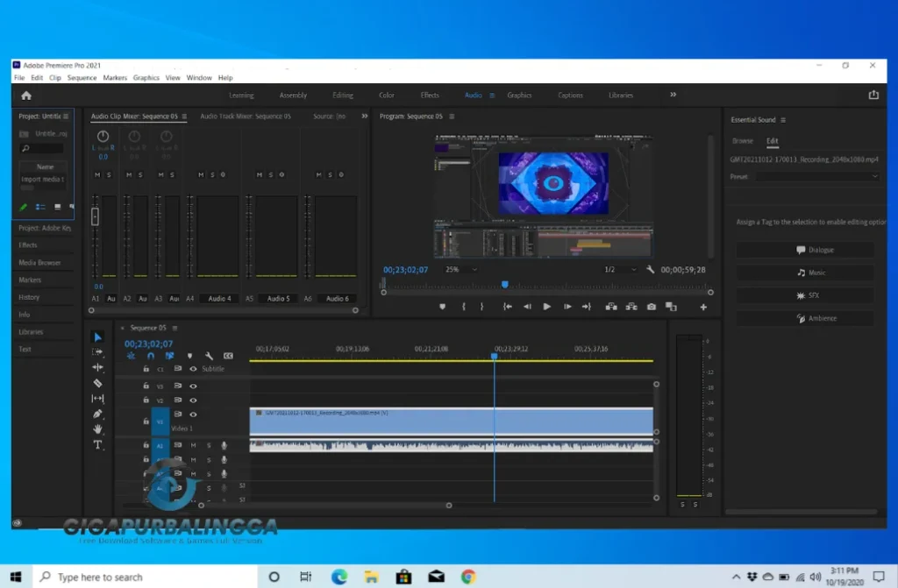Viewport: 898px width, 588px height.
Task: Grab the Hand tool
Action: click(x=98, y=430)
